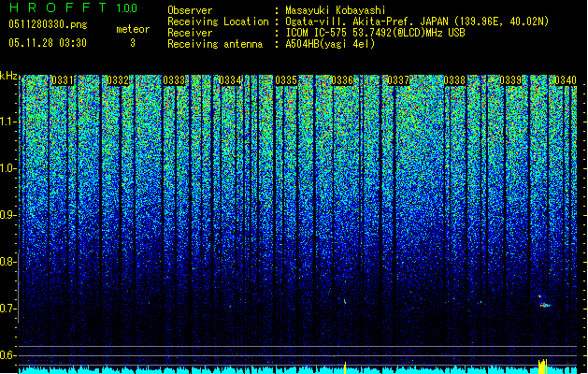Click the 0332 time marker

pos(118,80)
